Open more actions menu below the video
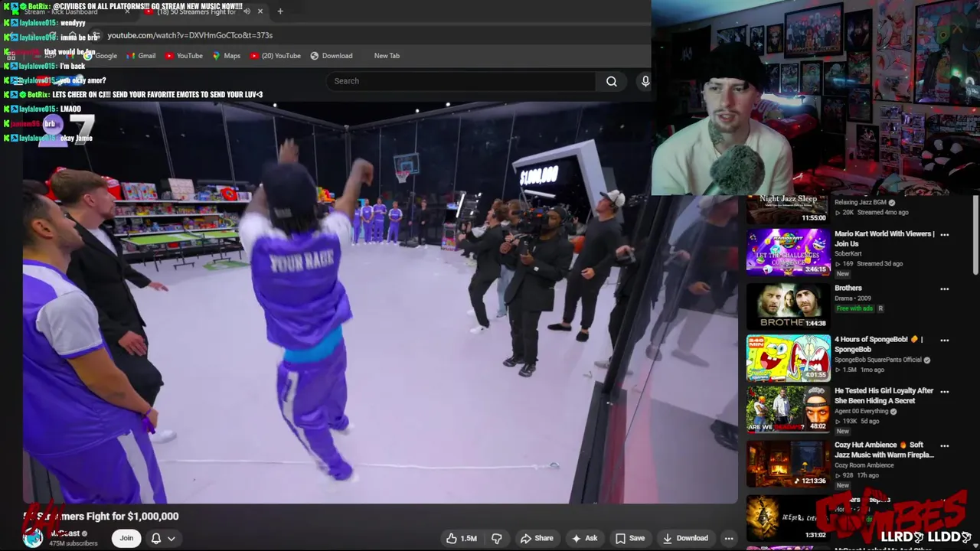980x551 pixels. [x=729, y=538]
